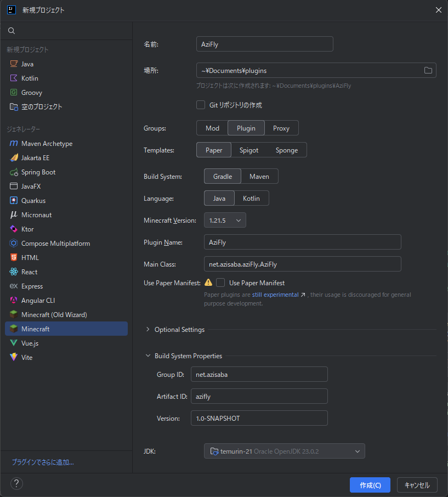Click the 作成(C) create button
This screenshot has width=448, height=497.
coord(370,485)
